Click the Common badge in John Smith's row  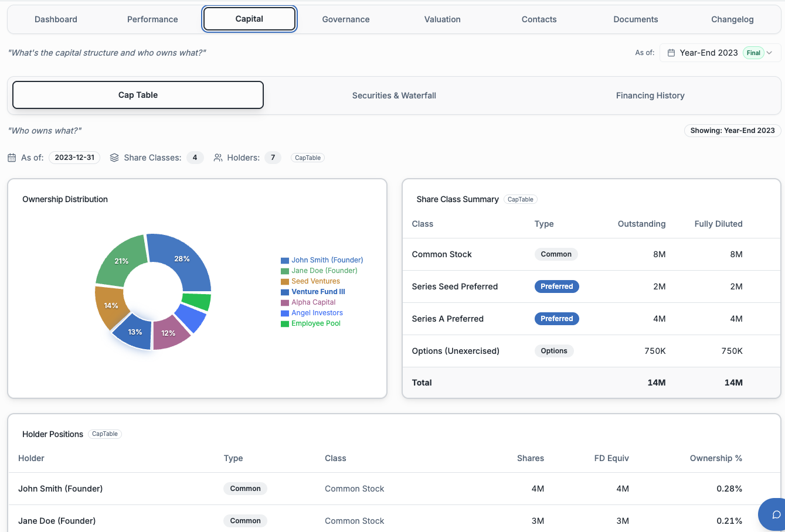click(245, 489)
